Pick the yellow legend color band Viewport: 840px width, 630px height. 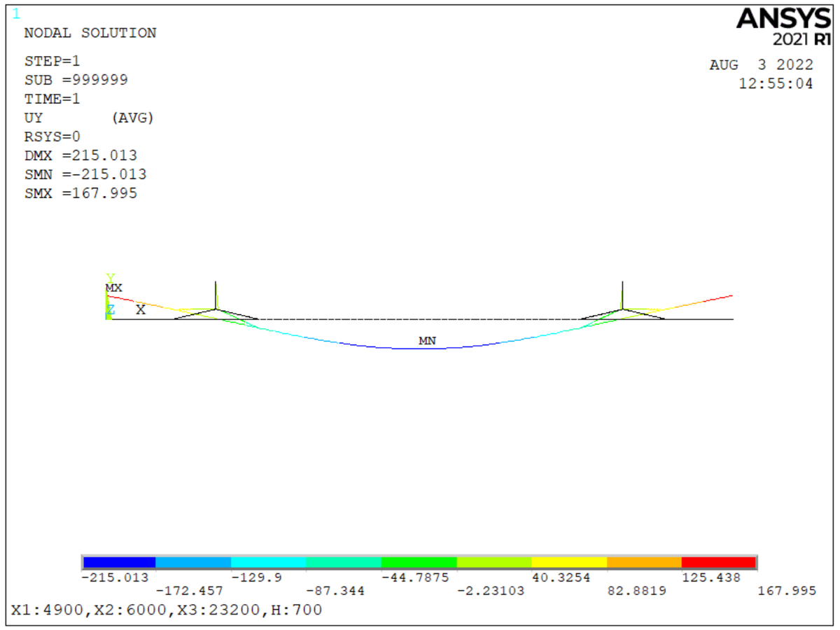[x=568, y=562]
